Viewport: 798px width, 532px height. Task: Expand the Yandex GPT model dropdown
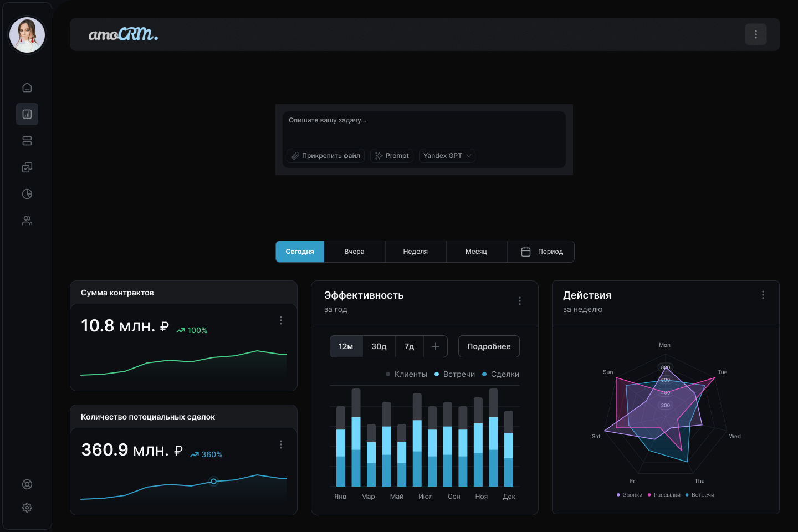click(x=447, y=156)
